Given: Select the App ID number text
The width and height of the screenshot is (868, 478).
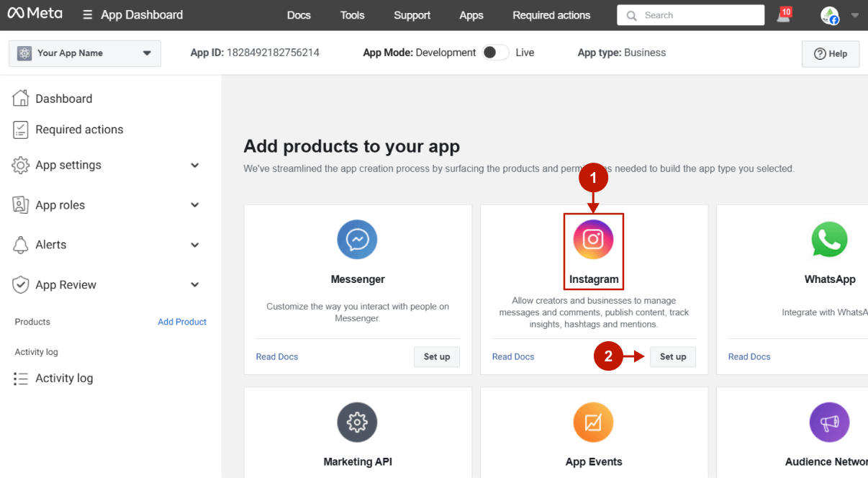Looking at the screenshot, I should pyautogui.click(x=273, y=53).
